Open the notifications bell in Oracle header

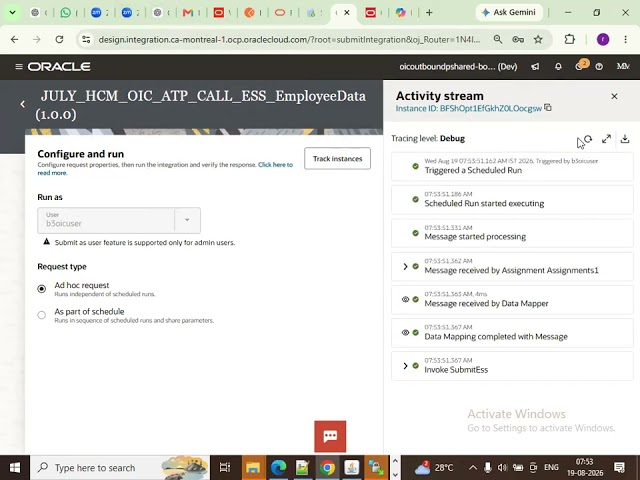tap(558, 67)
